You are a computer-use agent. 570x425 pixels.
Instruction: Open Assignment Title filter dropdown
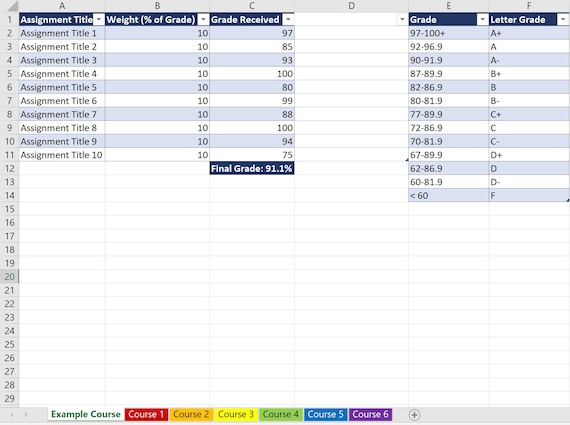click(99, 20)
